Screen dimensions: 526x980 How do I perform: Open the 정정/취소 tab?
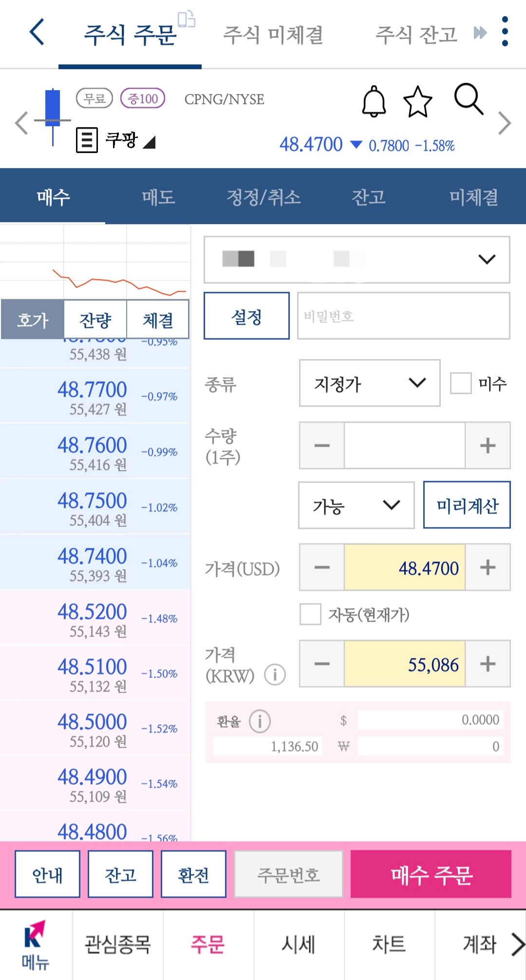coord(263,197)
